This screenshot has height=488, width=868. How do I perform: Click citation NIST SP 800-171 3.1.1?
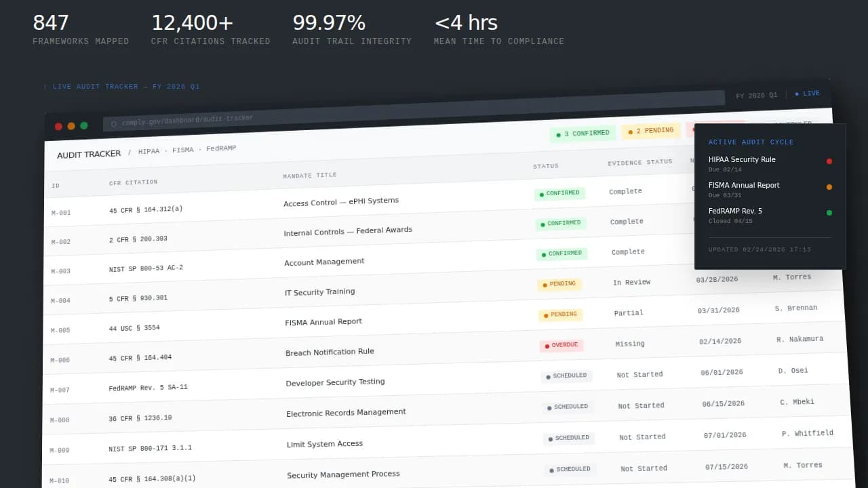(150, 449)
